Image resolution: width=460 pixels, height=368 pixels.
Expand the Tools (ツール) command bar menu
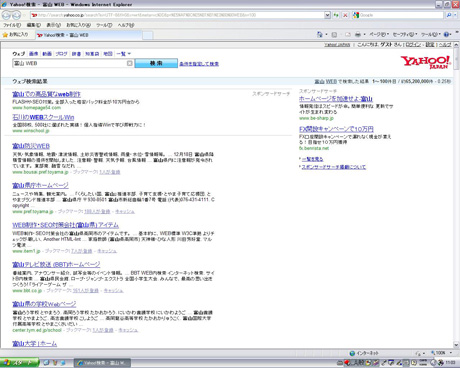(431, 34)
